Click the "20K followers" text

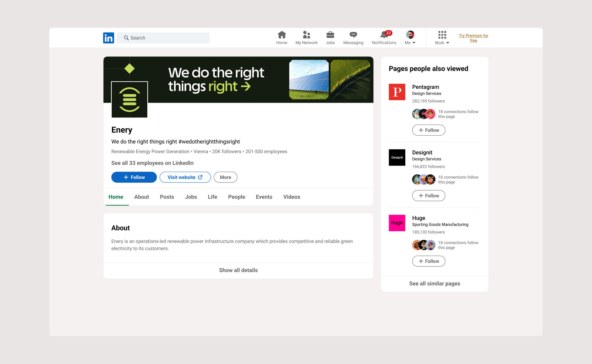(227, 151)
